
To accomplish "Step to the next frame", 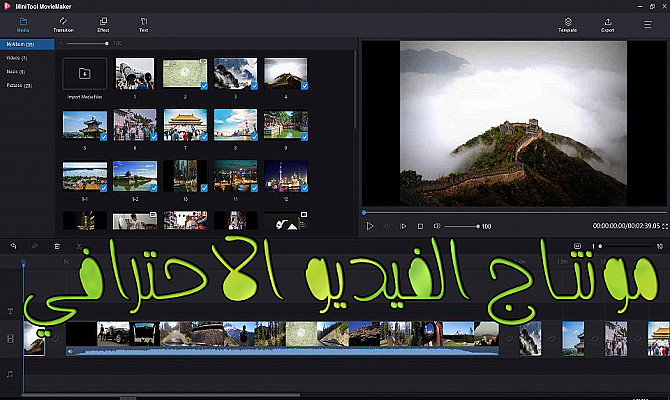I will click(403, 226).
